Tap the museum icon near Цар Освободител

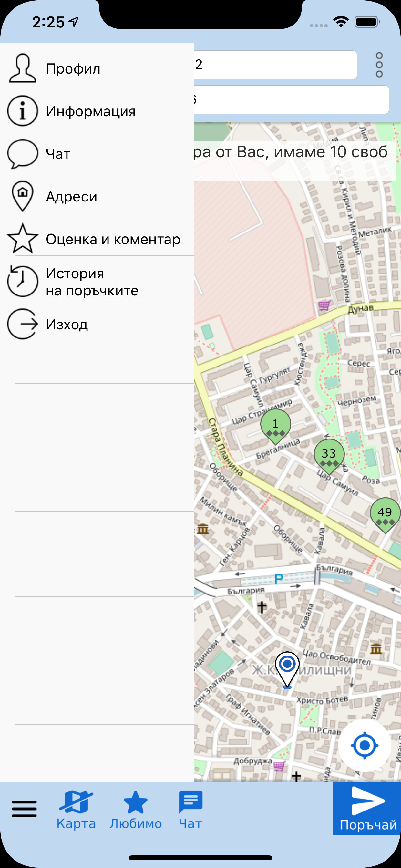pyautogui.click(x=376, y=648)
